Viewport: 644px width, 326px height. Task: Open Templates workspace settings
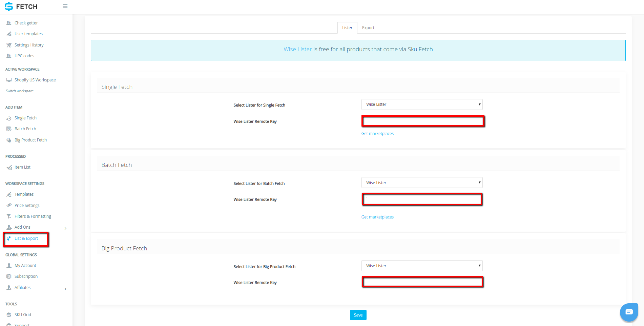[24, 194]
